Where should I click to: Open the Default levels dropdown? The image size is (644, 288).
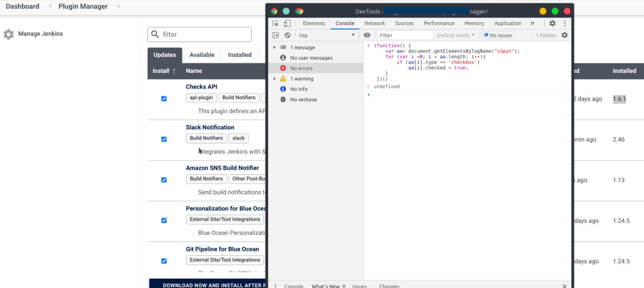[456, 35]
